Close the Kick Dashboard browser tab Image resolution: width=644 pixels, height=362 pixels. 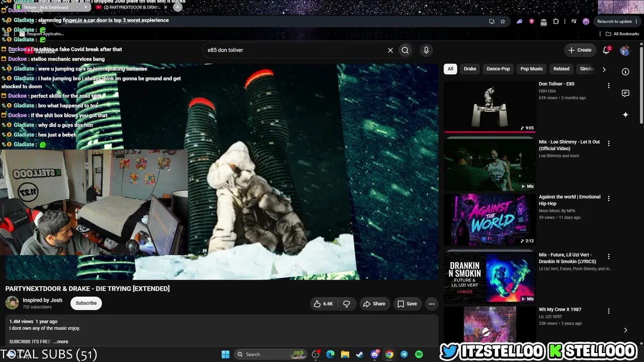tap(86, 7)
